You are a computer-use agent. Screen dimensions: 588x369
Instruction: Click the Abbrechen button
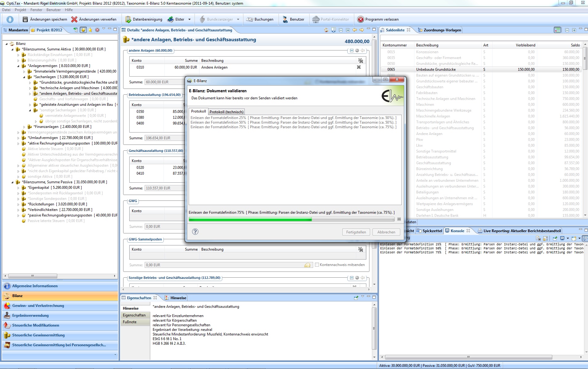tap(386, 232)
